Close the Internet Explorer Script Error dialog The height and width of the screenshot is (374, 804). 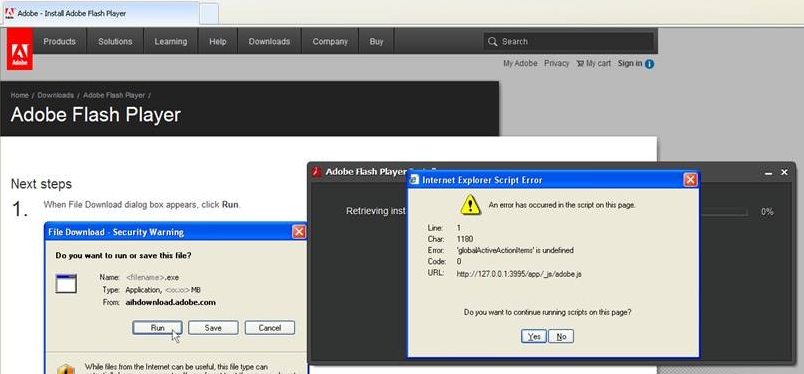690,180
